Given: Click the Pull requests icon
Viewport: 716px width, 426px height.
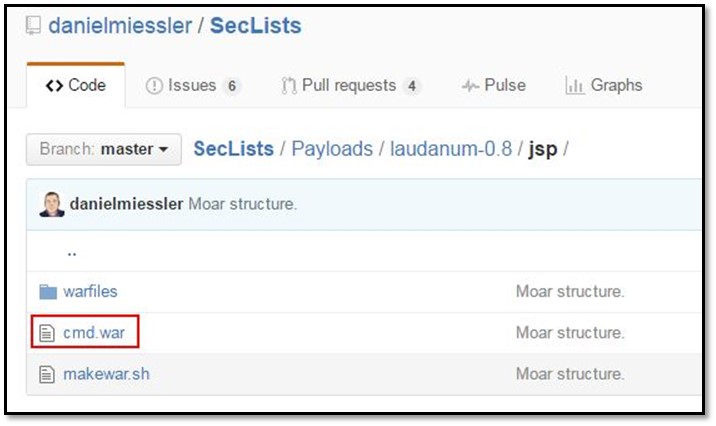Looking at the screenshot, I should point(290,86).
